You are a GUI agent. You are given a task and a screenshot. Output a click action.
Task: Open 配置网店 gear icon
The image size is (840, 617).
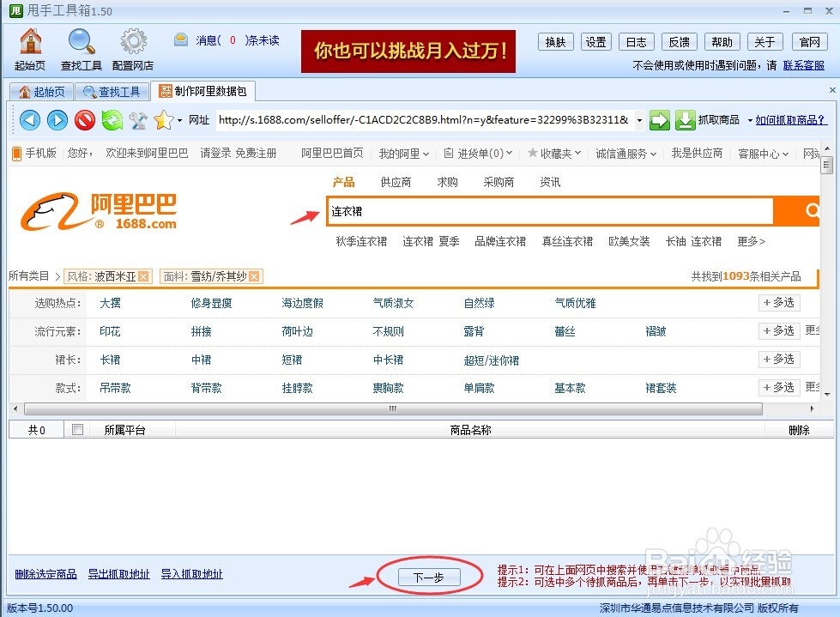(x=133, y=41)
